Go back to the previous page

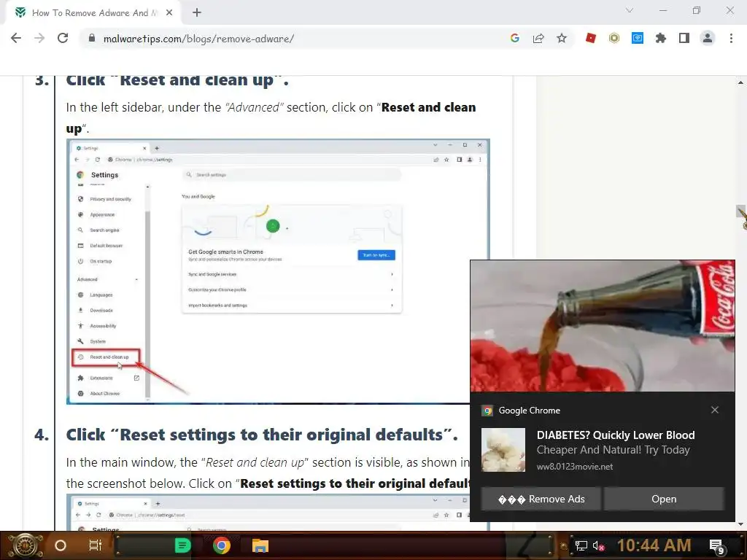(x=16, y=38)
